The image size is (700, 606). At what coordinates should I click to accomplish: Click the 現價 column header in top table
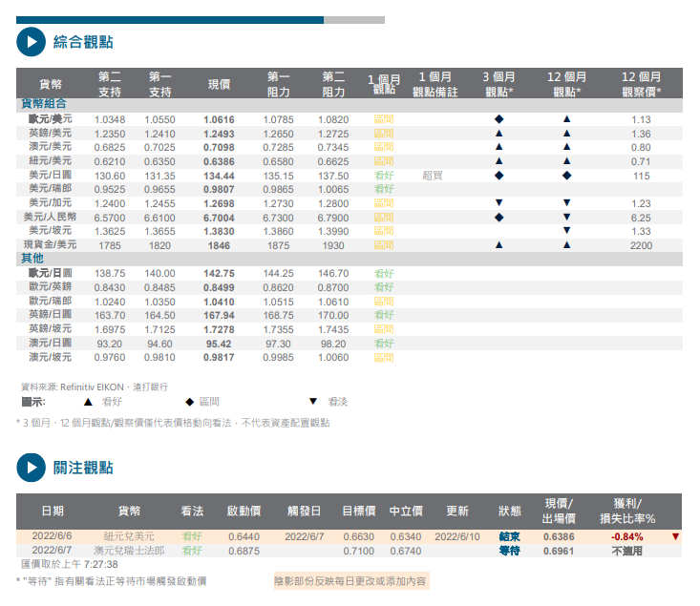point(219,85)
